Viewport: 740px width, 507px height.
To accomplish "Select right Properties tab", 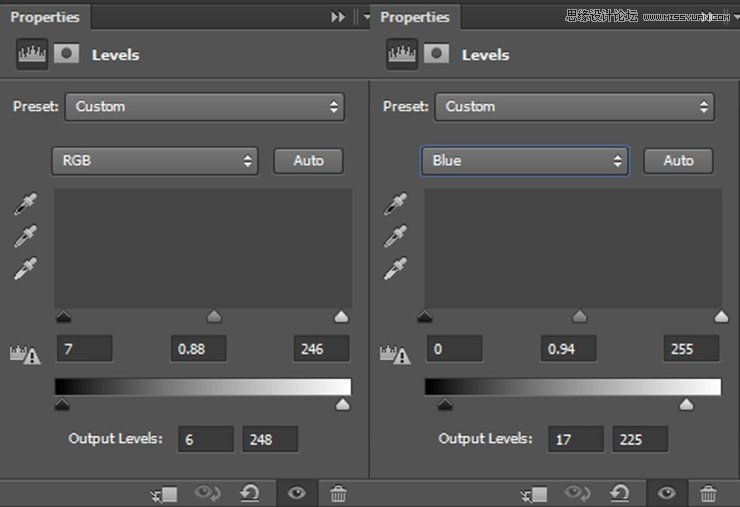I will pos(415,17).
